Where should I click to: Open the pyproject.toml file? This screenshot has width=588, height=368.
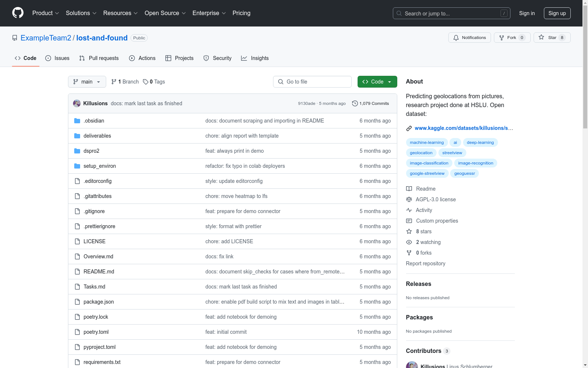click(x=100, y=347)
